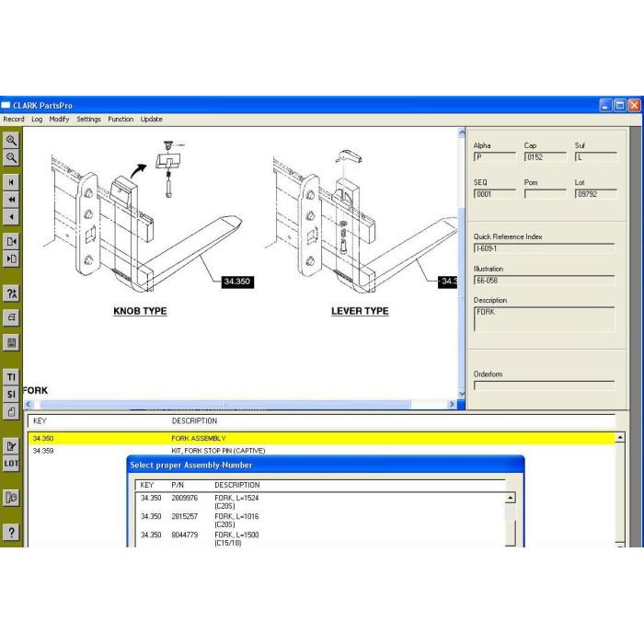Click the illustration vertical scrollbar up arrow
The width and height of the screenshot is (644, 644).
462,132
